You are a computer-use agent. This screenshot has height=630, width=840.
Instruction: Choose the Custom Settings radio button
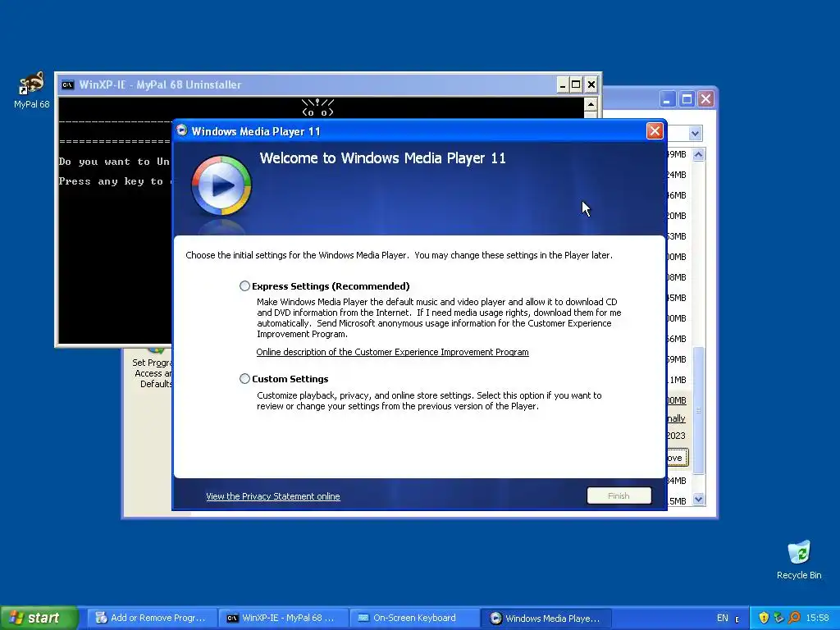coord(244,379)
